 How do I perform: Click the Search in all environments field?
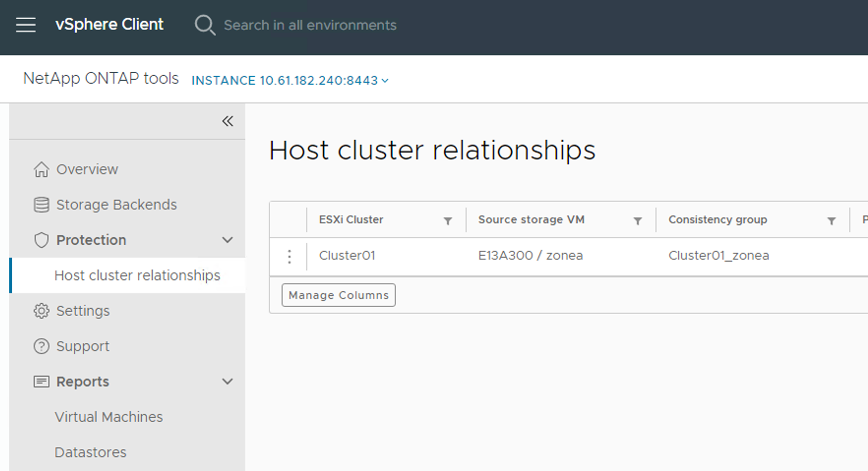click(310, 25)
